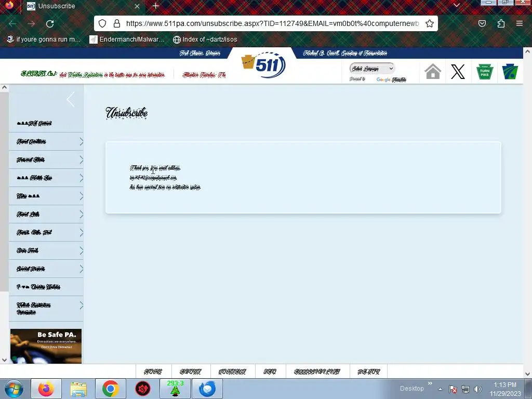Open site security info via padlock icon
Image resolution: width=532 pixels, height=399 pixels.
(x=117, y=23)
